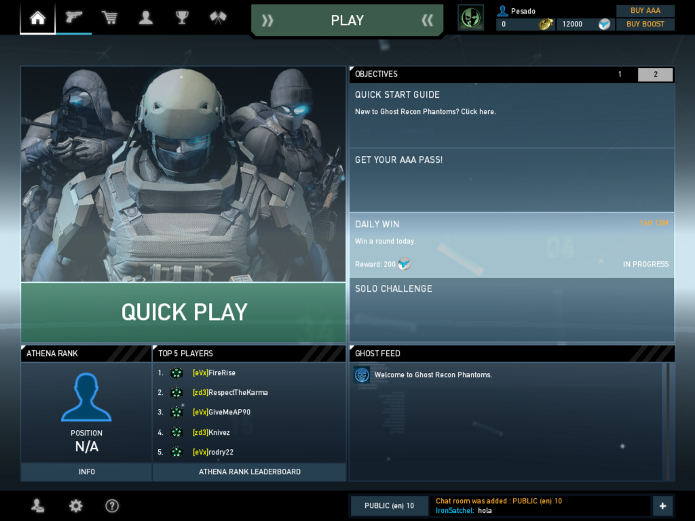
Task: Click player name [eVx]FireRise
Action: pos(214,373)
